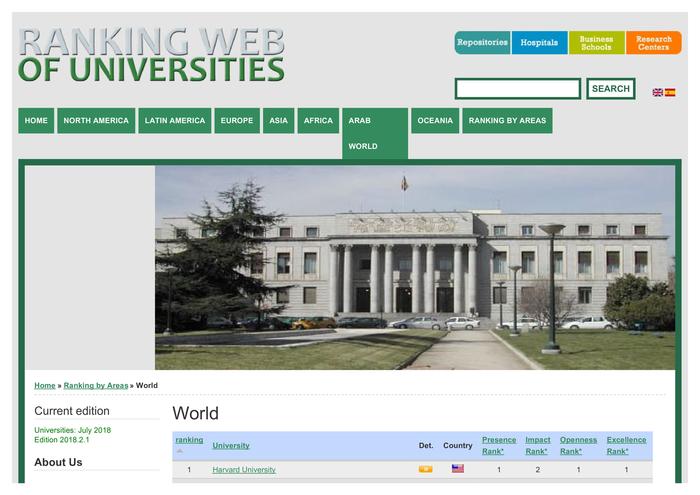This screenshot has height=495, width=700.
Task: Choose North America from the nav bar
Action: click(96, 121)
